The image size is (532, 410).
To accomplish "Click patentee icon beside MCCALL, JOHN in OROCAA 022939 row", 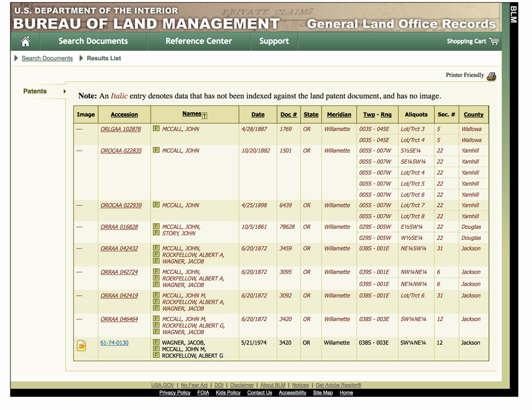I will pyautogui.click(x=156, y=205).
